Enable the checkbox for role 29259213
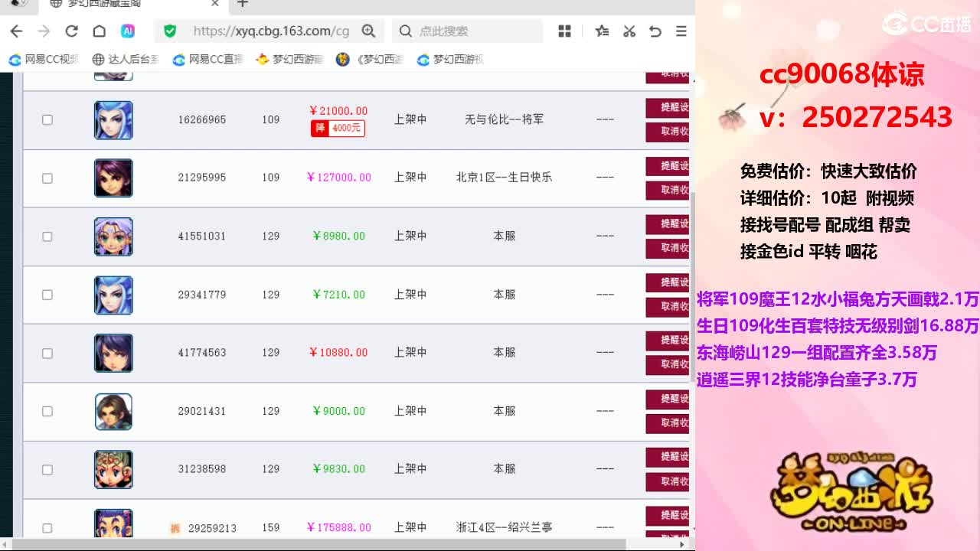The width and height of the screenshot is (980, 551). (47, 528)
